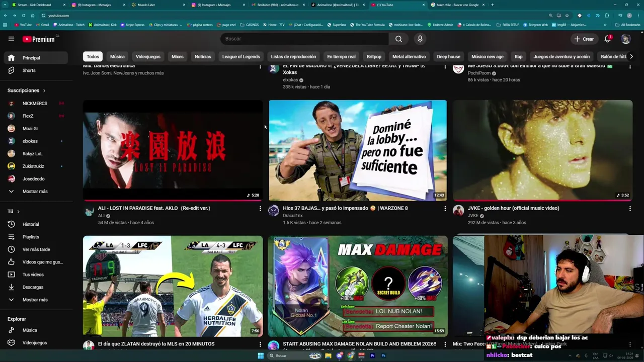Open options for Mix: Dance/electrónica
Viewport: 644px width, 362px height.
click(x=260, y=67)
